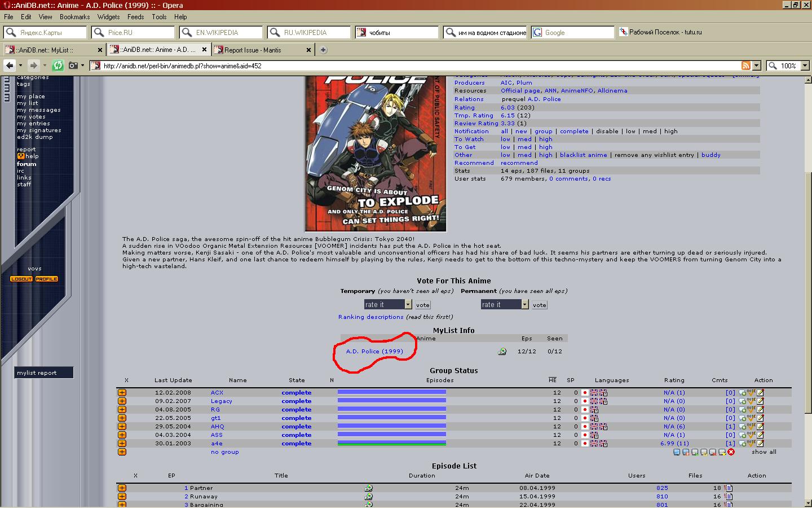Click the vote icon in ACX row
This screenshot has width=812, height=508.
coord(751,392)
